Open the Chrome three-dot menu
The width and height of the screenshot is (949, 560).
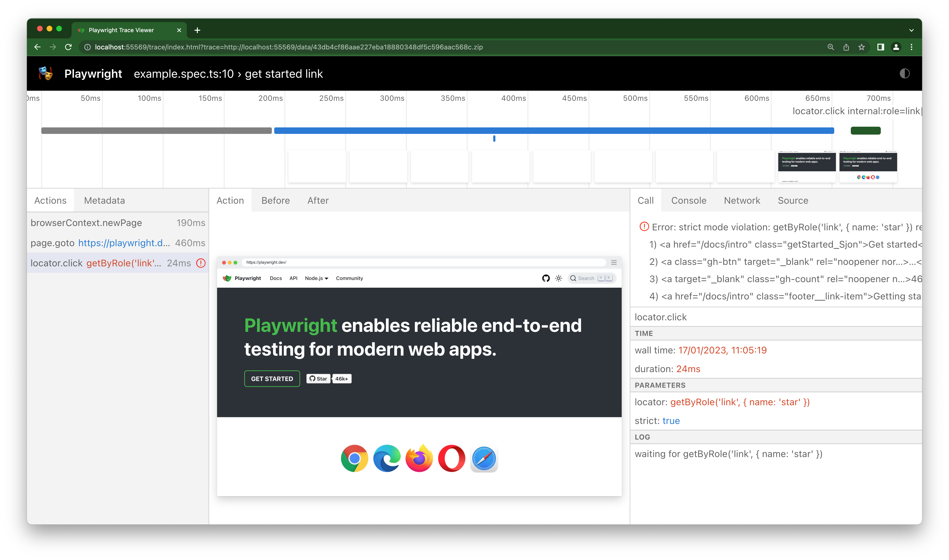pyautogui.click(x=911, y=47)
